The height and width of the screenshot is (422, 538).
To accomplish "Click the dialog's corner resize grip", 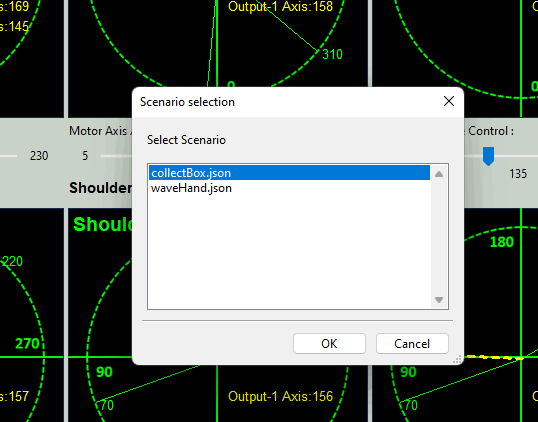I will click(457, 359).
